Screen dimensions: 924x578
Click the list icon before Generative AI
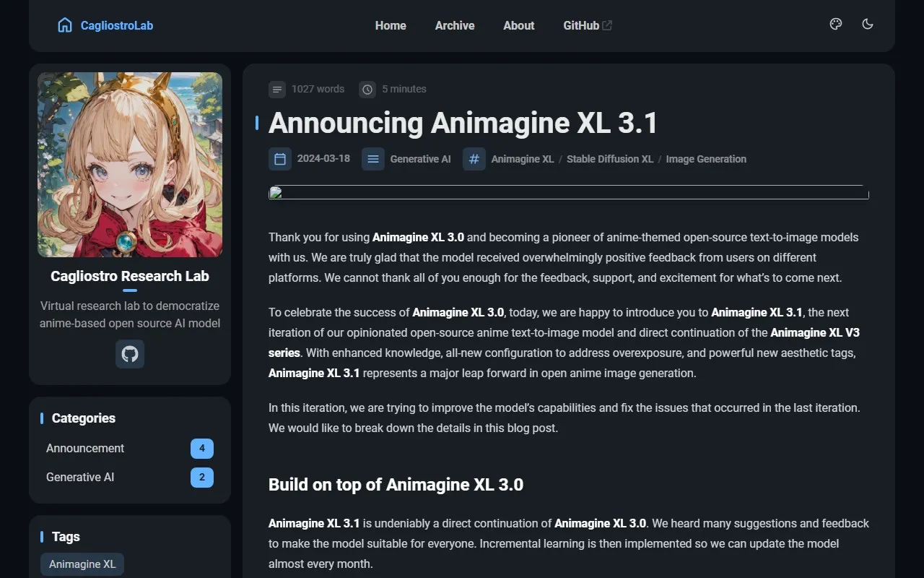click(373, 159)
